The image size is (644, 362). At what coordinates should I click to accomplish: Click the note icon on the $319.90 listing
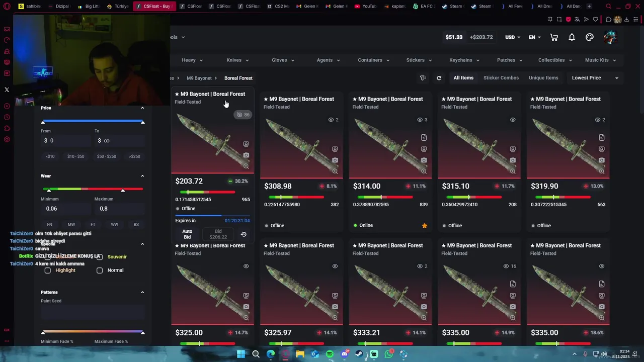tap(602, 138)
